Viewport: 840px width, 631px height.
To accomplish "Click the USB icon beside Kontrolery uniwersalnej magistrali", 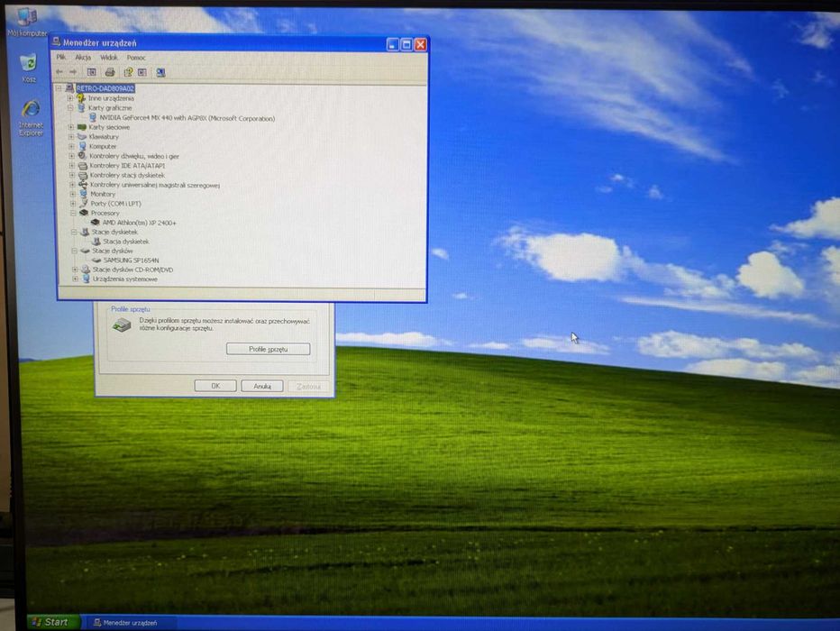I will 83,184.
